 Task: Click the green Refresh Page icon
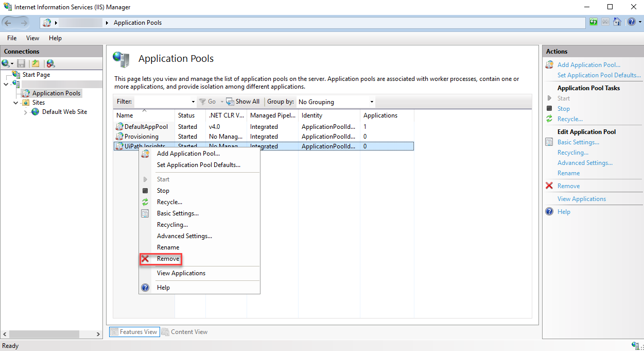point(594,22)
